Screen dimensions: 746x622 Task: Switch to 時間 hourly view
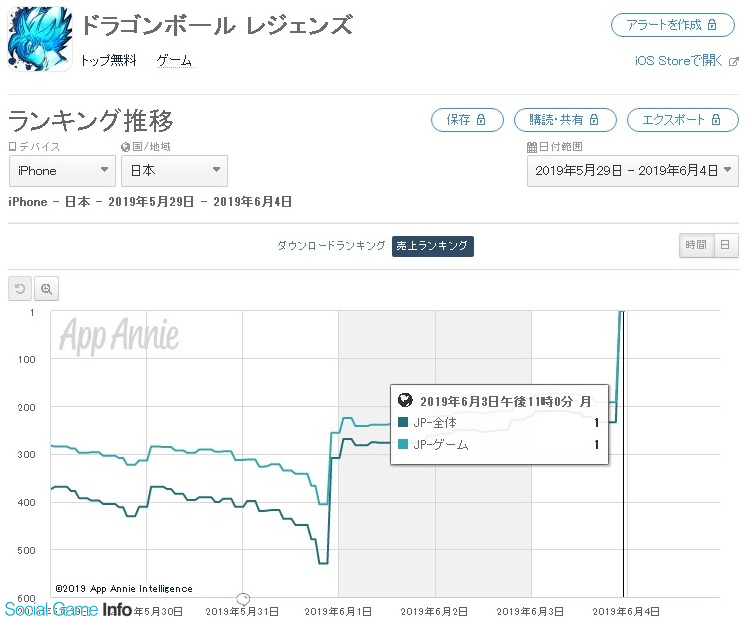click(x=694, y=245)
